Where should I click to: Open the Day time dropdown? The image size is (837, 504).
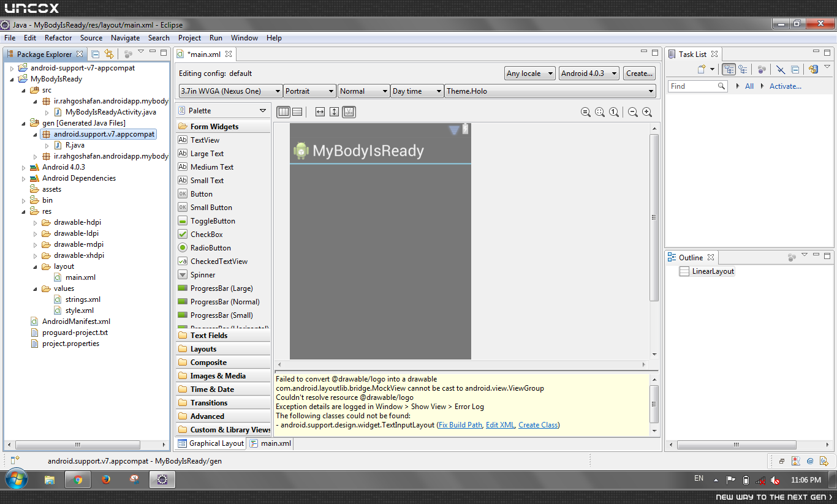417,91
